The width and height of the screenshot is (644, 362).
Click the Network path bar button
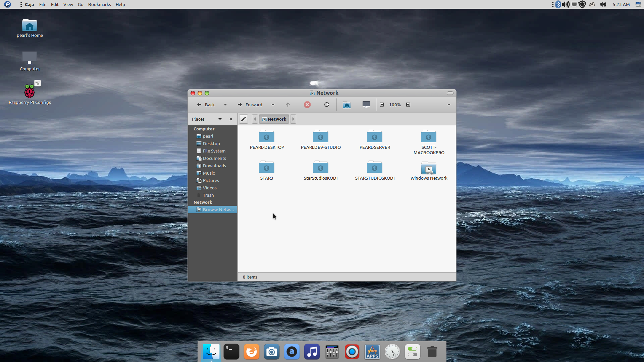pyautogui.click(x=274, y=119)
